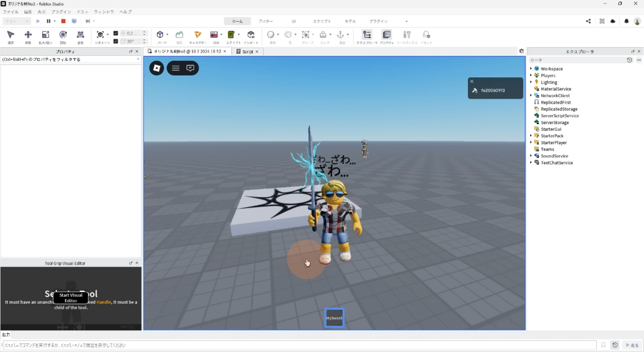Select MySword hotbar slot
Viewport: 644px width, 362px height.
click(334, 318)
